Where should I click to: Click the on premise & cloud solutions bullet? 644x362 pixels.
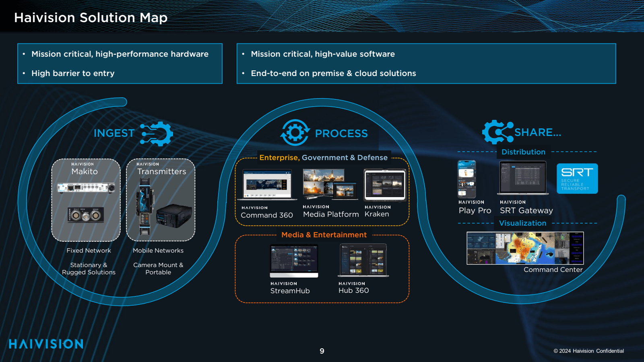pos(333,73)
